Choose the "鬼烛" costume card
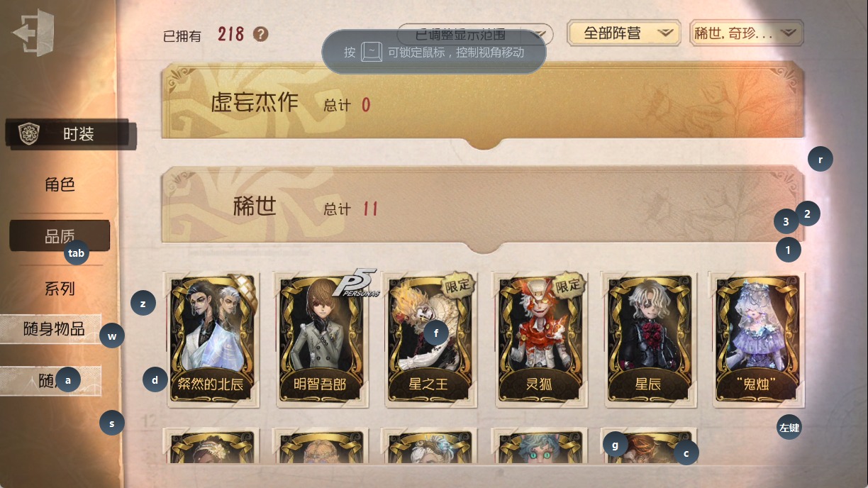 (757, 339)
